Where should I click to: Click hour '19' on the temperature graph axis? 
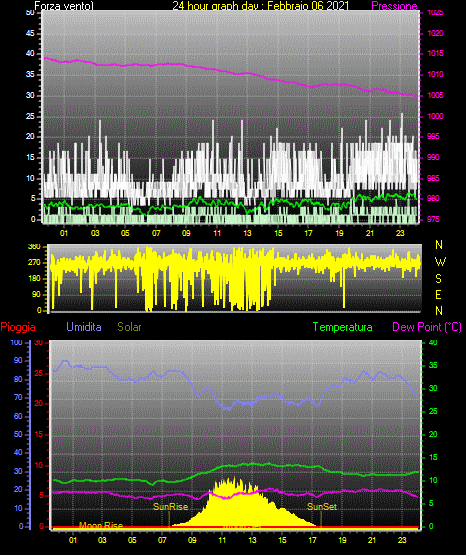pyautogui.click(x=342, y=540)
